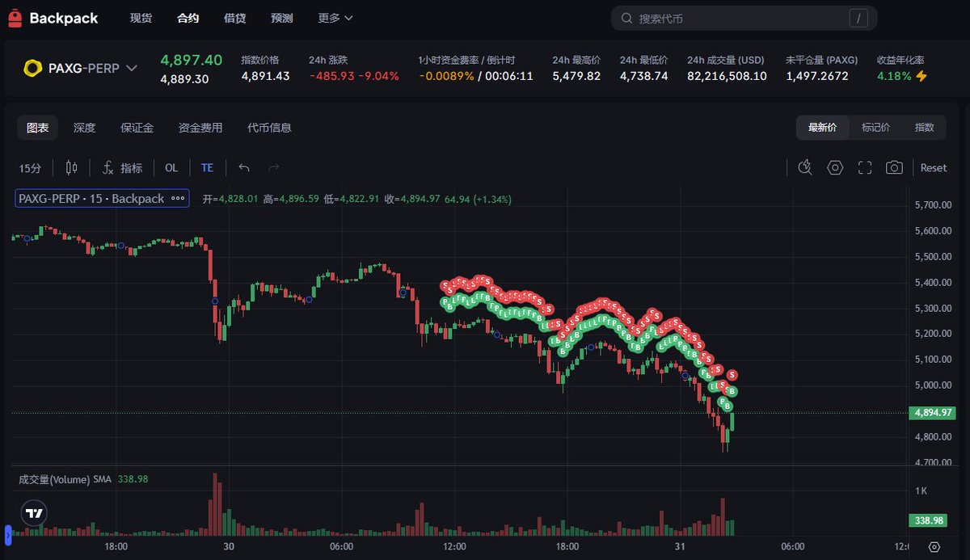
Task: Click the yield lightning bolt icon
Action: (921, 76)
